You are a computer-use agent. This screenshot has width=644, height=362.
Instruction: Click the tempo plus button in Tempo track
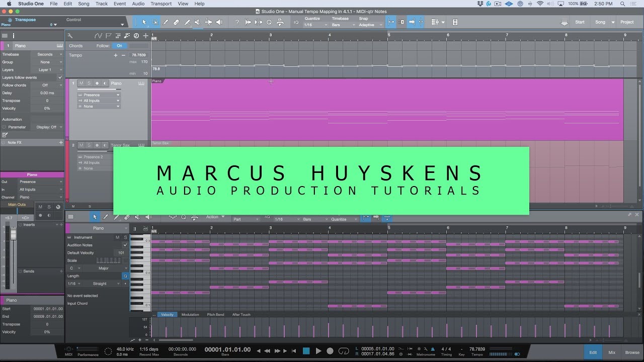116,55
